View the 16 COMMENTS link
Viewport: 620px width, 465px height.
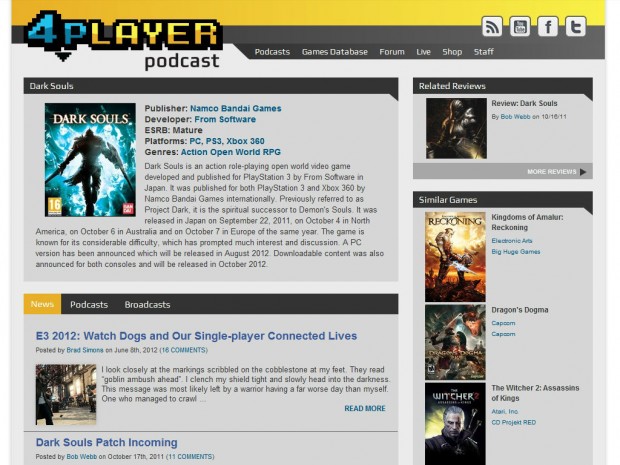click(184, 350)
